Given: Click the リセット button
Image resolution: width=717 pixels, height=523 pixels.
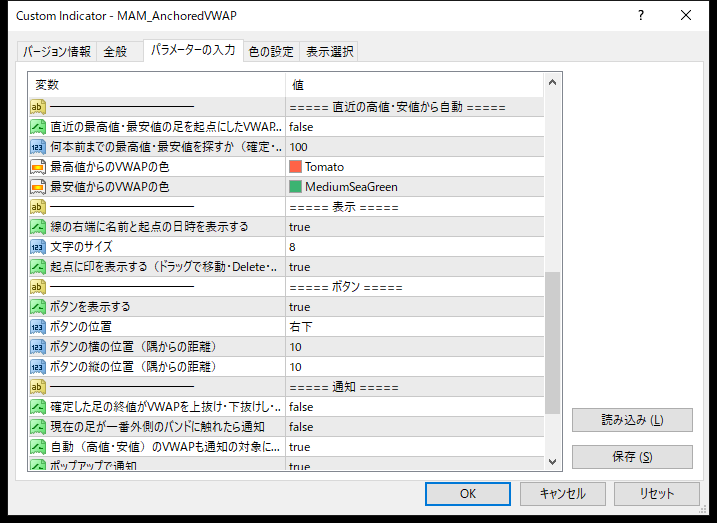Looking at the screenshot, I should (x=657, y=494).
